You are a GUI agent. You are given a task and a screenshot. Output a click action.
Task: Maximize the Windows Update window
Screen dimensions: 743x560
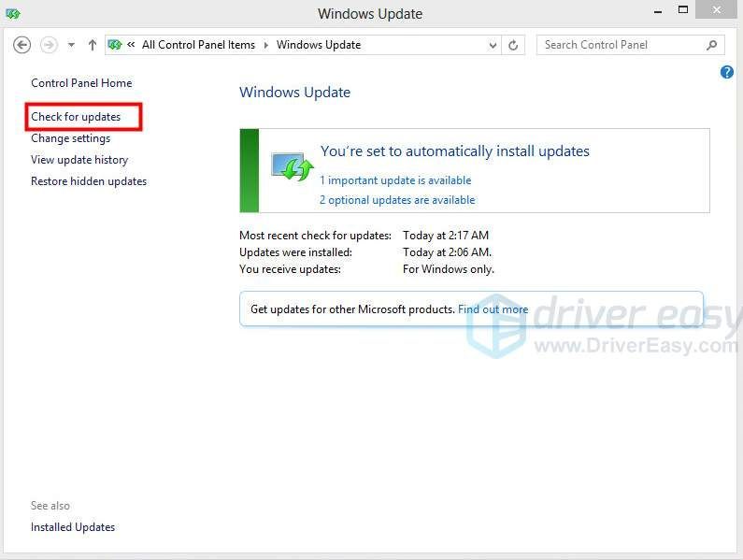pos(683,10)
